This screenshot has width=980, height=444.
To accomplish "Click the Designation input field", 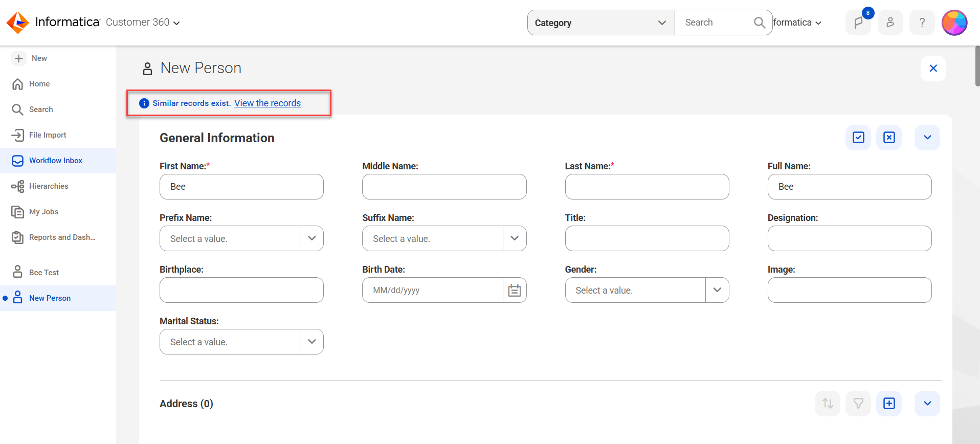I will point(850,238).
